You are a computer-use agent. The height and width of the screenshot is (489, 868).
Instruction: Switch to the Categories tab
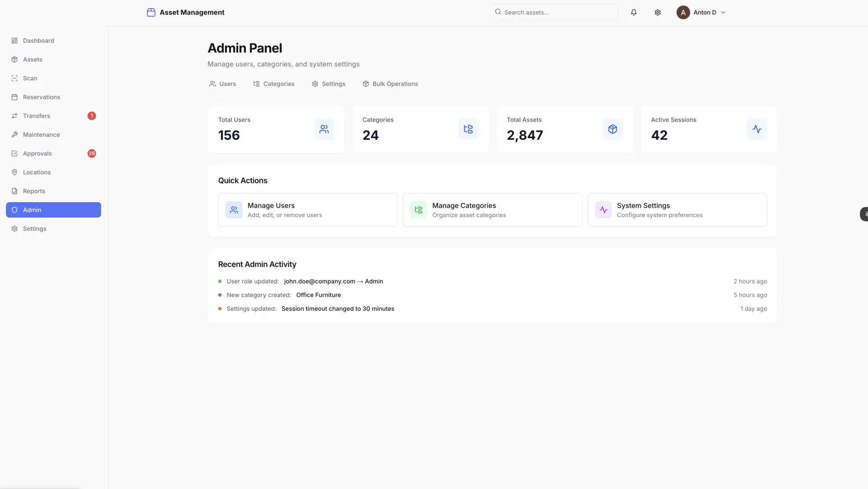274,84
